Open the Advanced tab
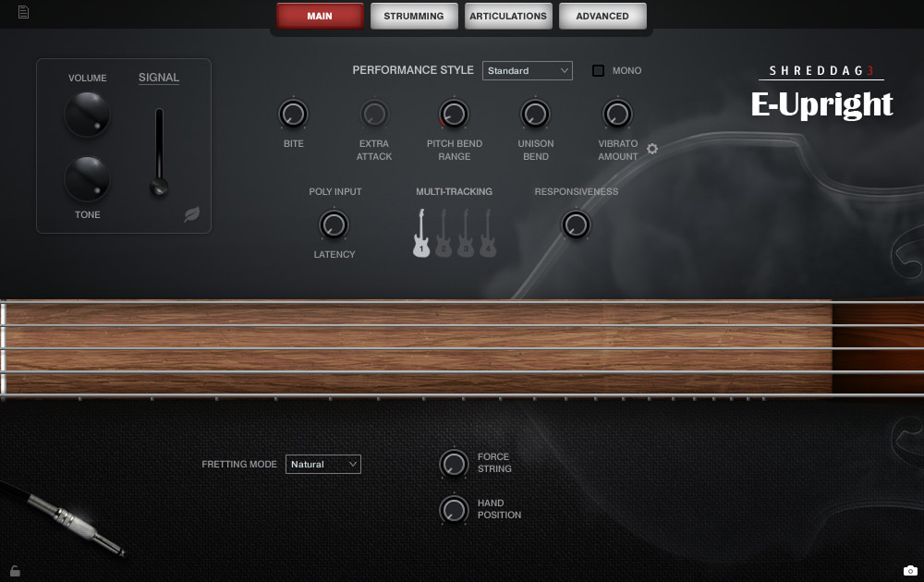This screenshot has width=924, height=582. coord(602,16)
